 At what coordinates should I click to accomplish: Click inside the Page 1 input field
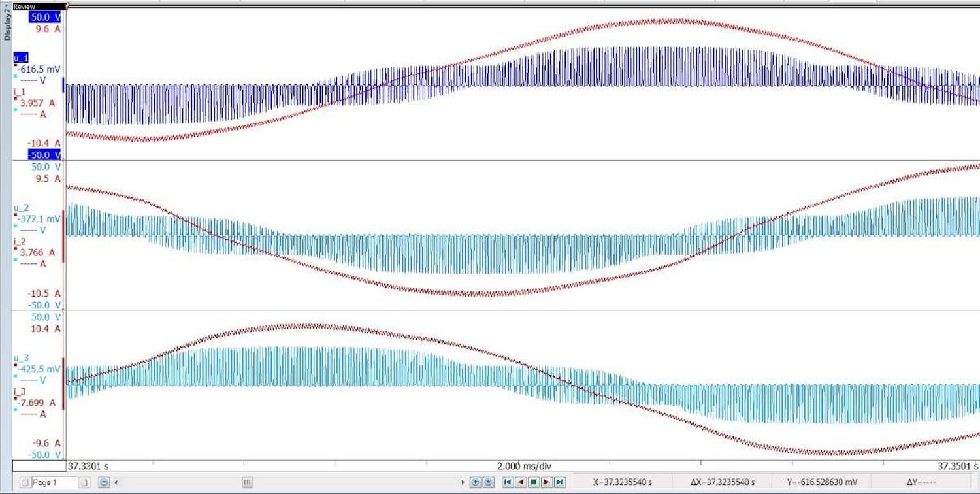coord(56,484)
